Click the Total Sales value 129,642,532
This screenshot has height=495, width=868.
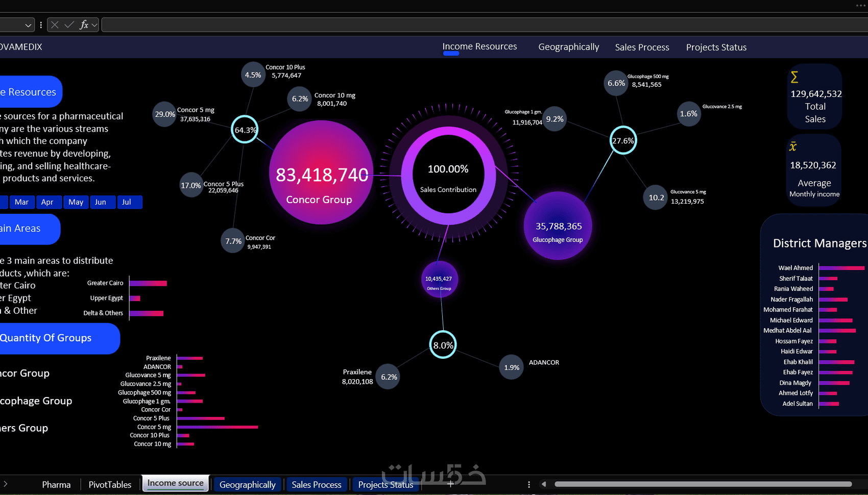(816, 94)
